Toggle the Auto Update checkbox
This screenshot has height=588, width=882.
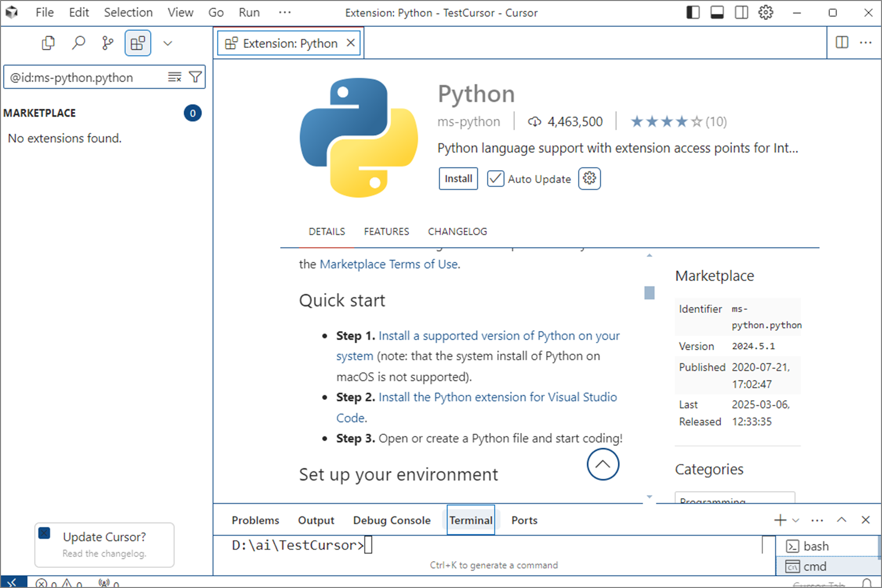point(495,179)
